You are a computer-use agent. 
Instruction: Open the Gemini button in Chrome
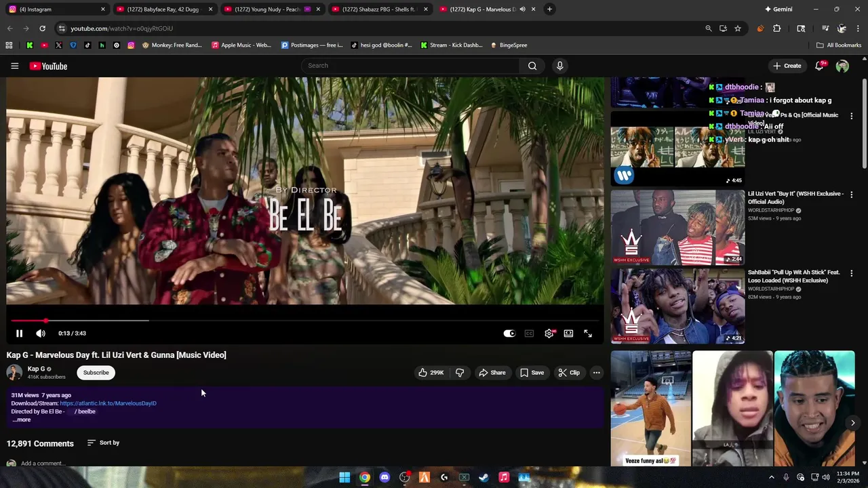coord(778,9)
